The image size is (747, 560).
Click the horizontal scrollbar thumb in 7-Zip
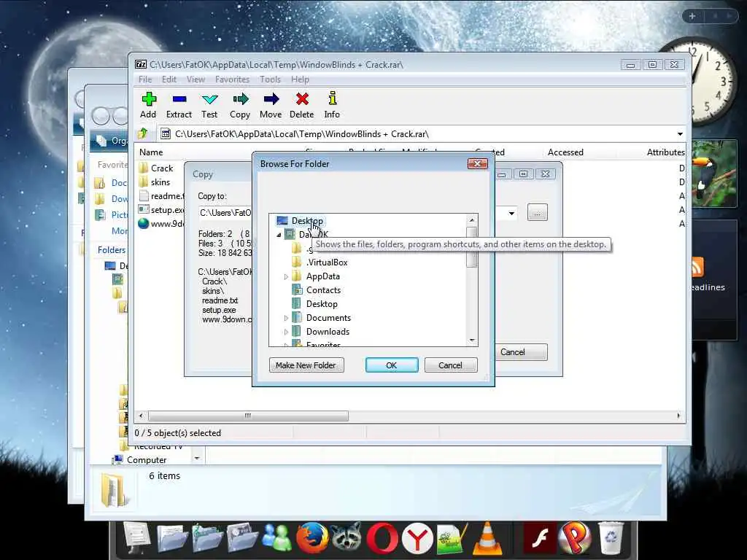[248, 416]
